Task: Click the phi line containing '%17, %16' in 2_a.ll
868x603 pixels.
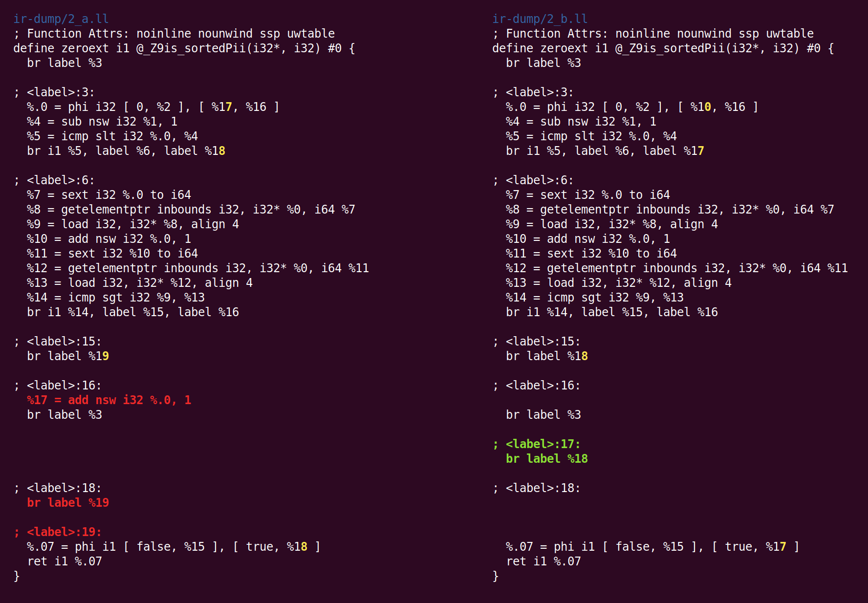Action: 153,107
